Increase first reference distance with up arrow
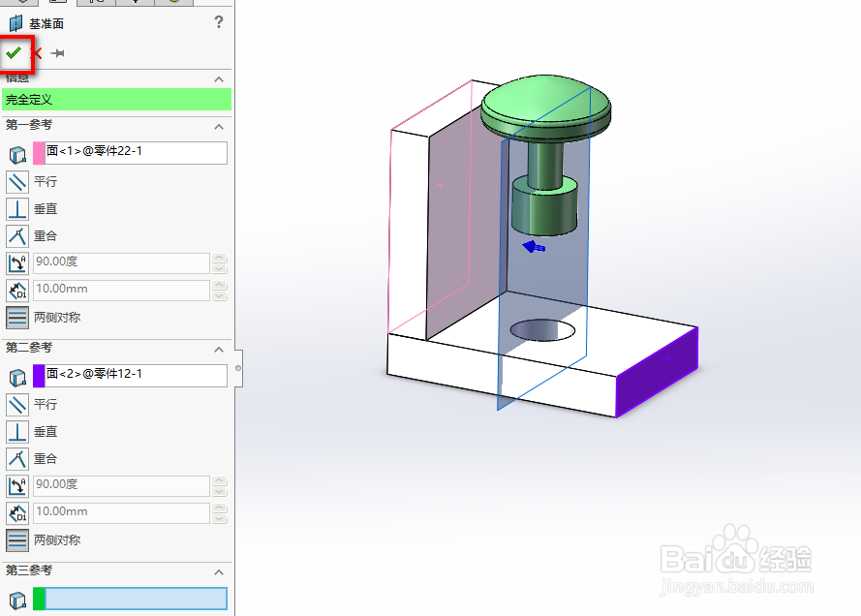The image size is (861, 616). (220, 285)
